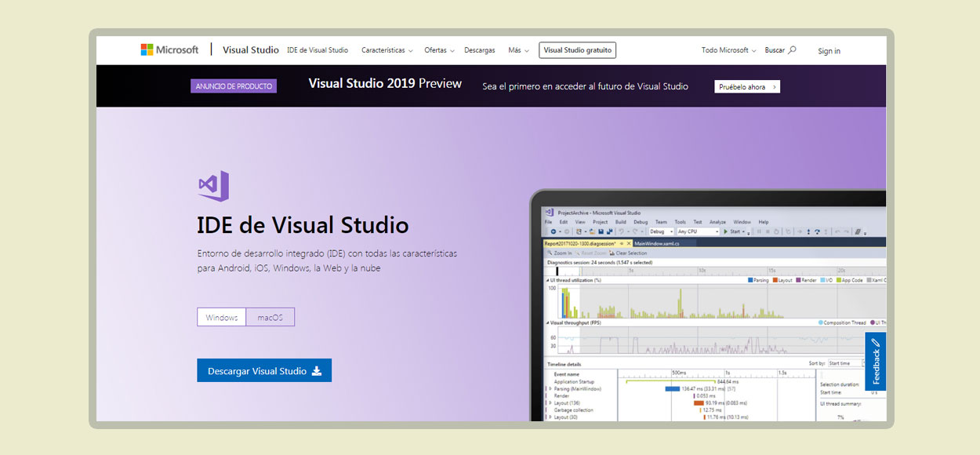Click the green Application Startup timeline bar
The image size is (980, 455).
(x=671, y=381)
